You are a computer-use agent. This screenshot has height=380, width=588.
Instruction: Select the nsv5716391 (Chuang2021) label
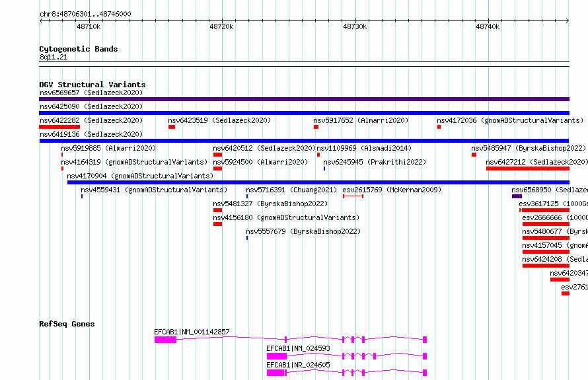(x=291, y=190)
